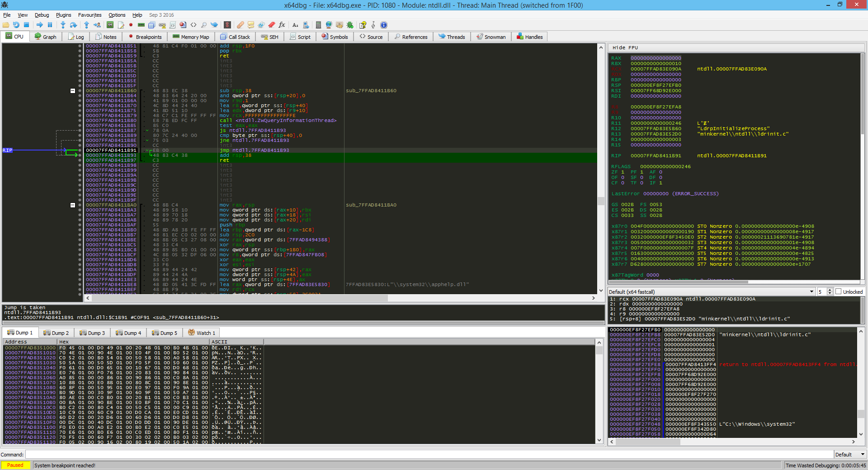Open the Favourites menu
This screenshot has width=868, height=470.
[x=90, y=15]
